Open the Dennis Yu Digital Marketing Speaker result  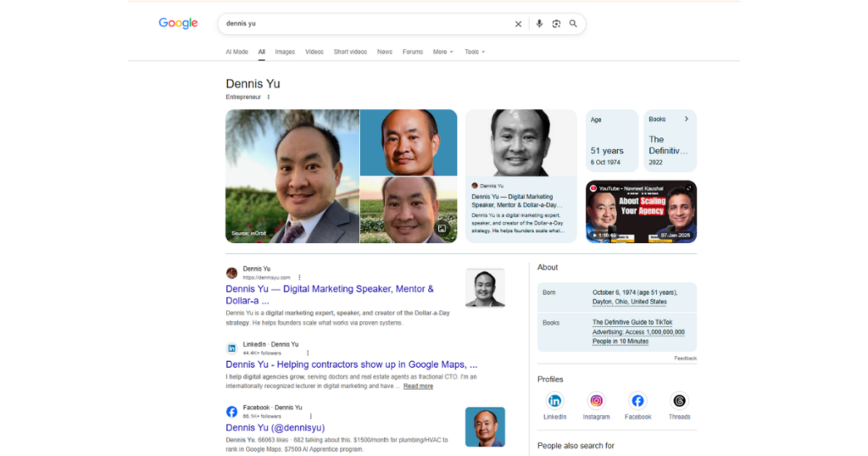tap(330, 295)
